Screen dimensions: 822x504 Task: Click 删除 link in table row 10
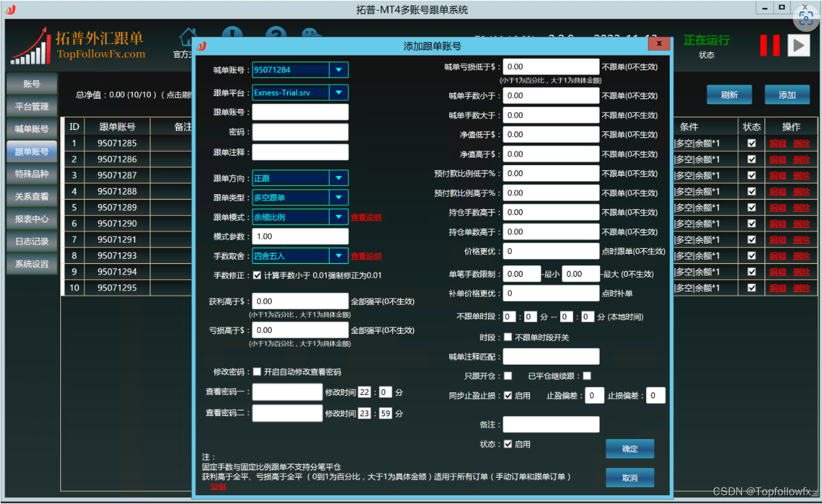coord(802,288)
